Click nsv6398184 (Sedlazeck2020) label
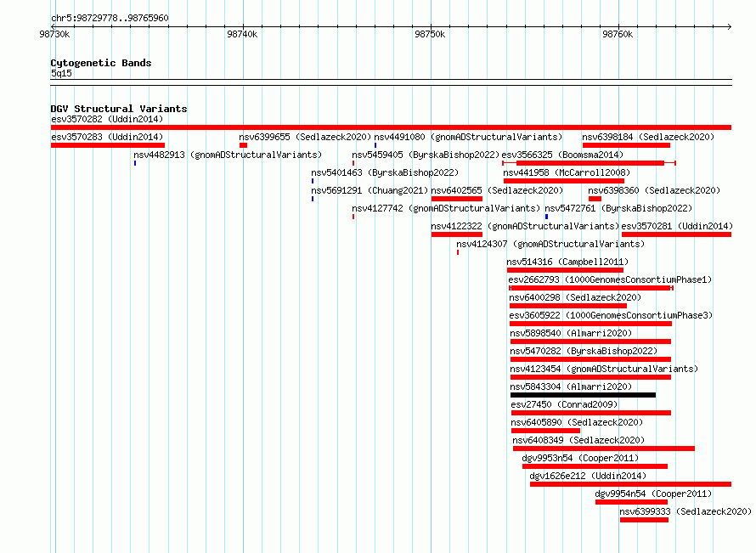The width and height of the screenshot is (756, 553). click(648, 137)
